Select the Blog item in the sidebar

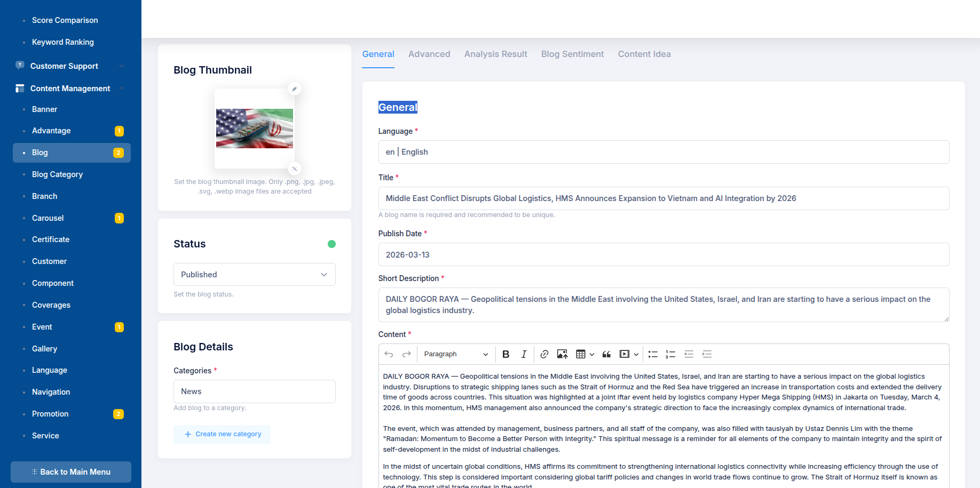coord(72,153)
